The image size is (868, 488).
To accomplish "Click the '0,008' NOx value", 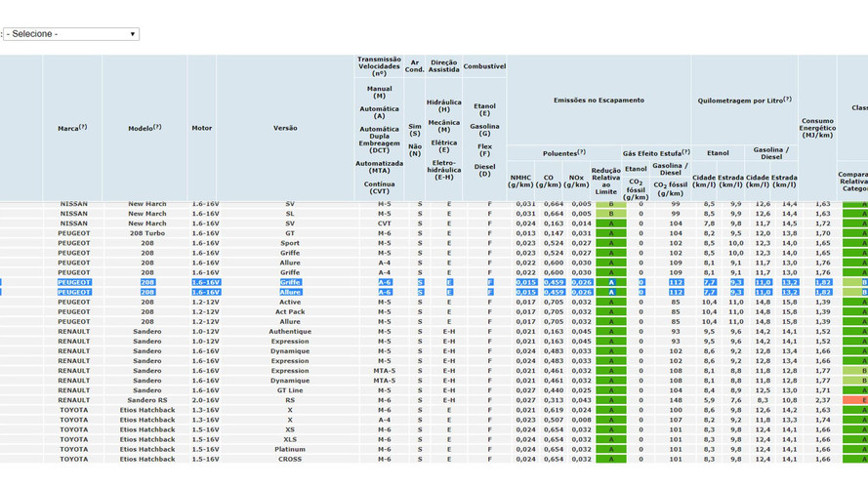I will coord(581,420).
